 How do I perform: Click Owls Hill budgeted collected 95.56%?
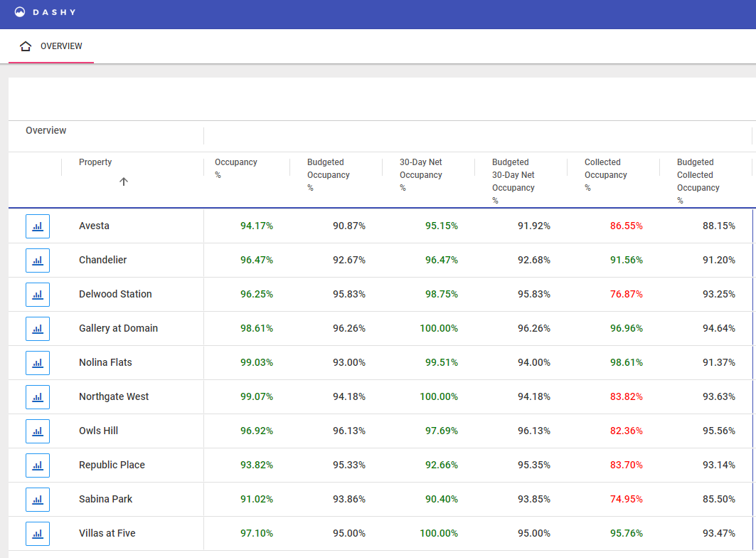point(719,431)
